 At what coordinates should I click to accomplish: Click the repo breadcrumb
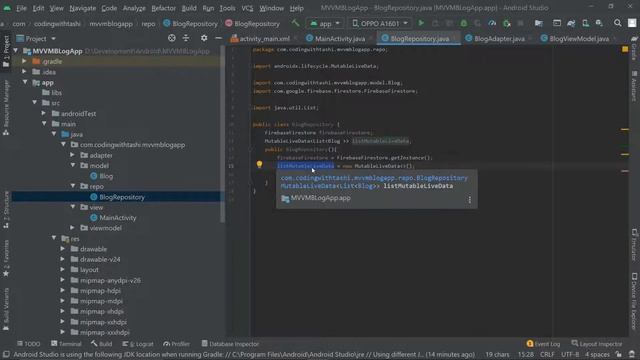[148, 24]
